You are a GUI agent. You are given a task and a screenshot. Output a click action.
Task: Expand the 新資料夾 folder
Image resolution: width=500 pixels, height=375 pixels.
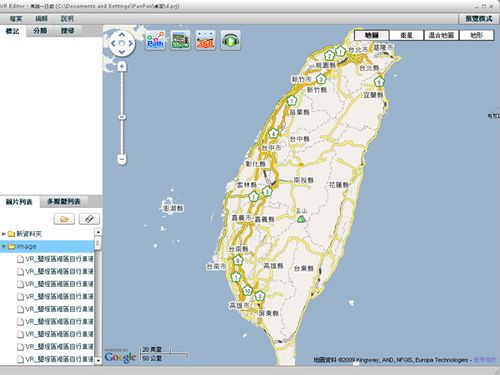(4, 234)
